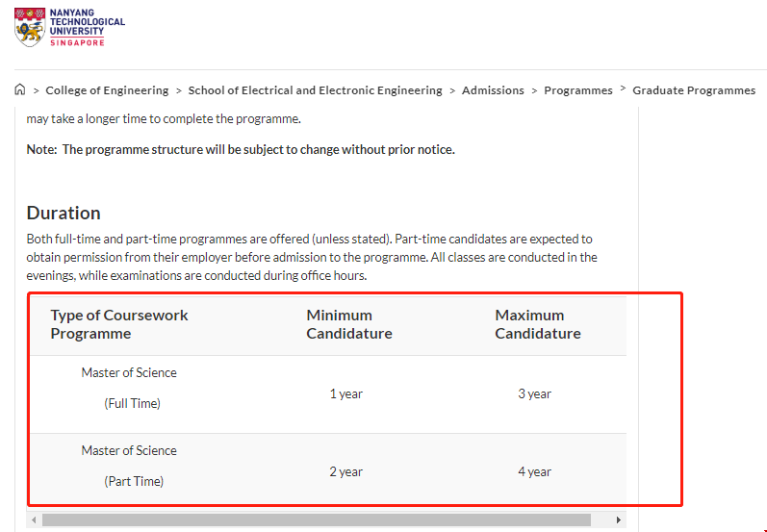The height and width of the screenshot is (532, 767).
Task: Select the Programmes breadcrumb item
Action: [x=577, y=90]
